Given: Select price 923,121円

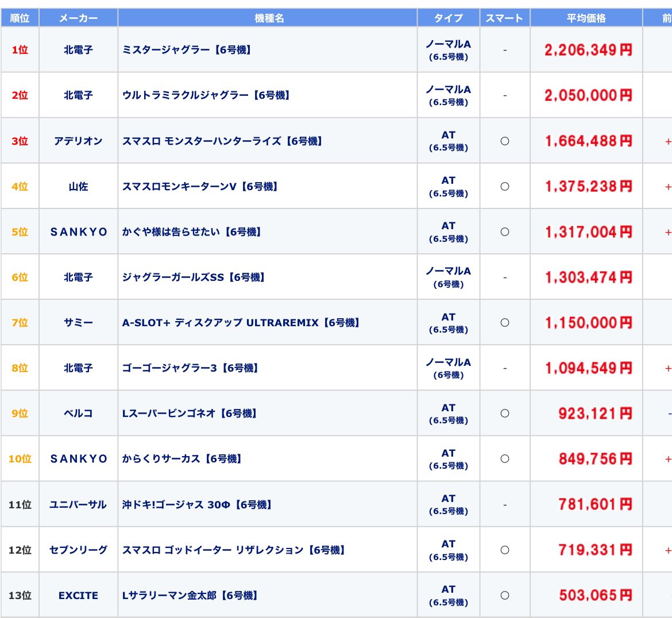Looking at the screenshot, I should pos(595,414).
